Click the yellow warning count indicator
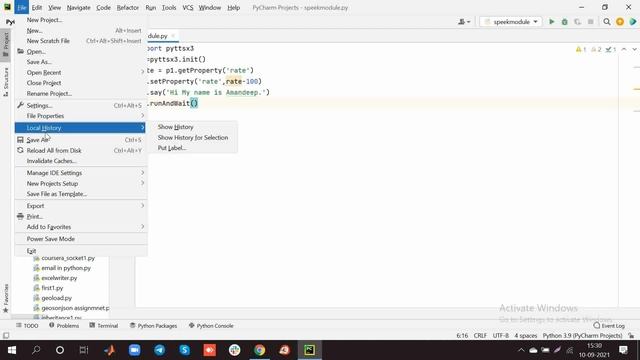 click(581, 49)
